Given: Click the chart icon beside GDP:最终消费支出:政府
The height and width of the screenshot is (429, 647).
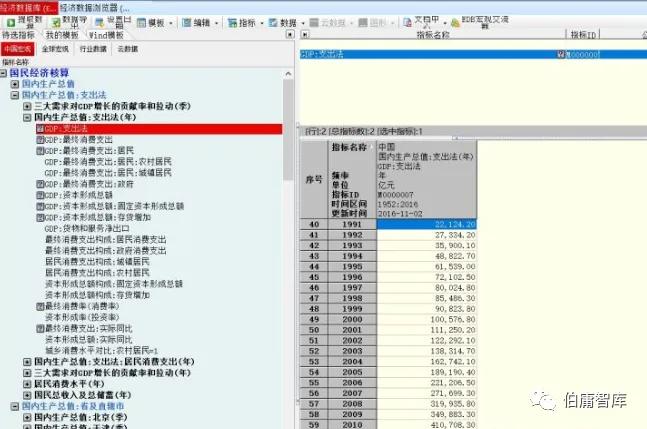Looking at the screenshot, I should tap(40, 184).
